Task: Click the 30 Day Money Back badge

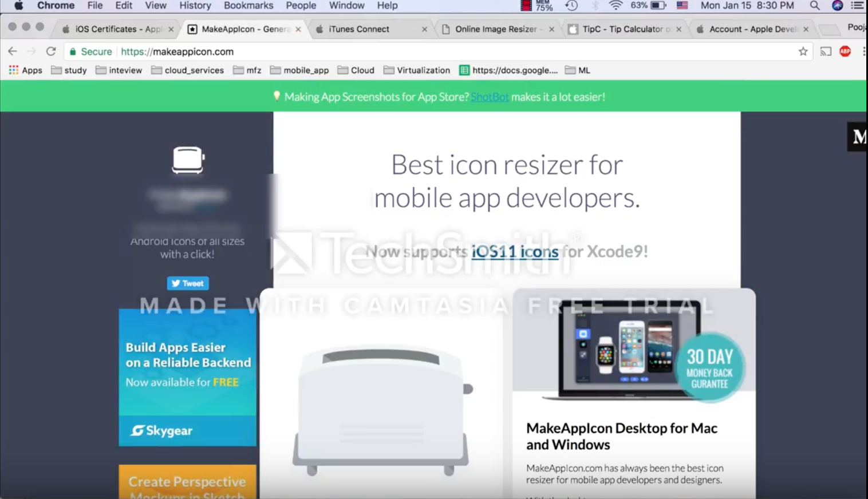Action: (710, 367)
